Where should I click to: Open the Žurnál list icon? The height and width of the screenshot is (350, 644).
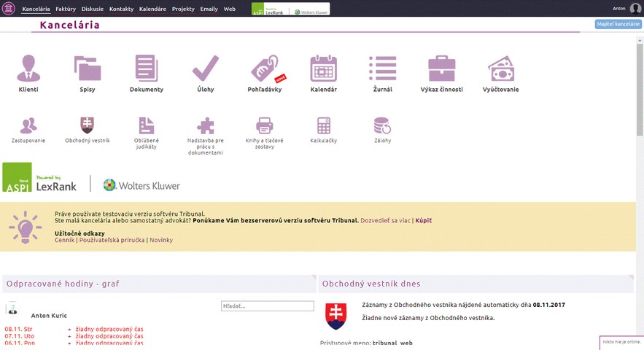(382, 69)
